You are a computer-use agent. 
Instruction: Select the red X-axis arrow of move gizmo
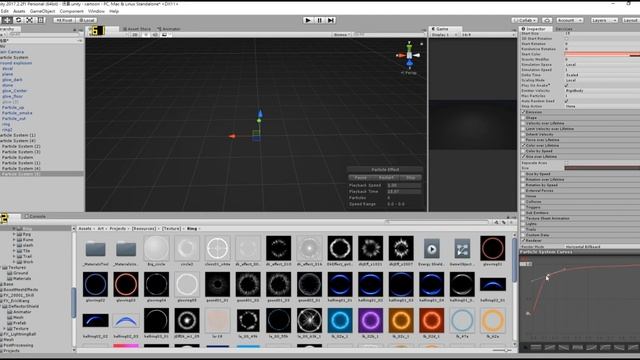tap(232, 136)
